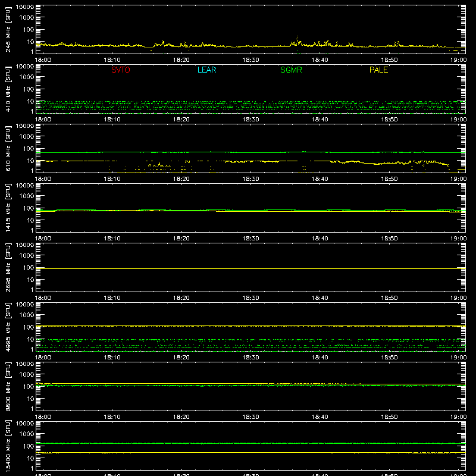Click the yellow trace in 15400 MHz plot
The image size is (476, 476).
pos(250,453)
